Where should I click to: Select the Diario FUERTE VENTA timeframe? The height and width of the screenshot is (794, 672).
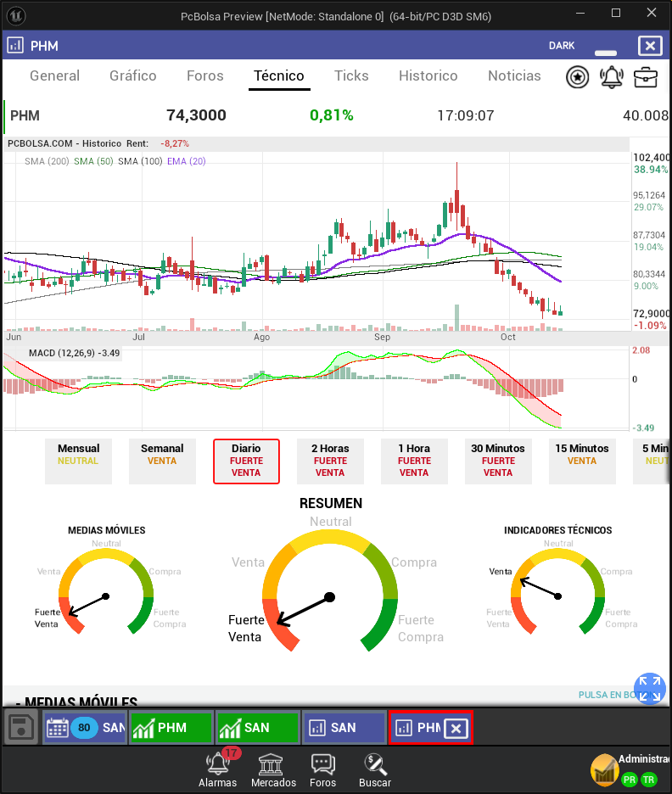coord(247,461)
